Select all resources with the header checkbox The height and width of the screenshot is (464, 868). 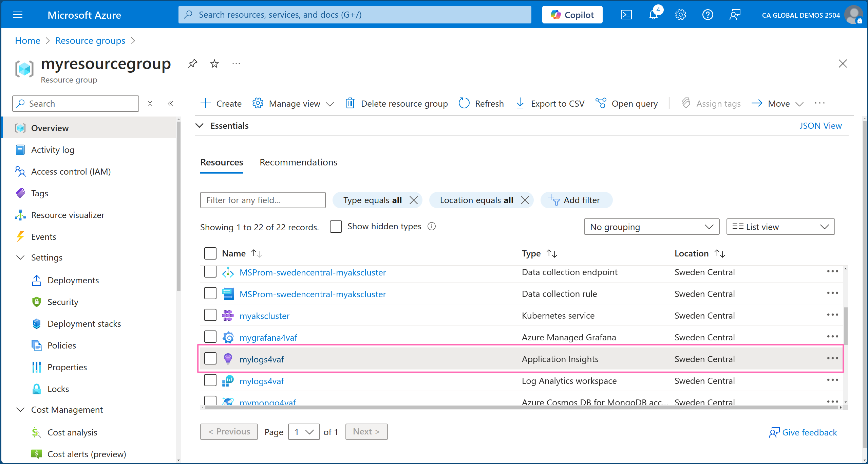210,253
